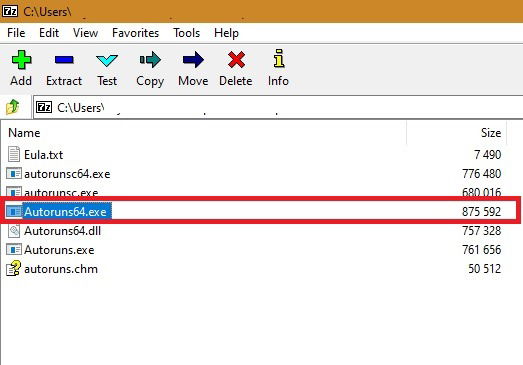Click the Move arrow icon

(x=193, y=60)
